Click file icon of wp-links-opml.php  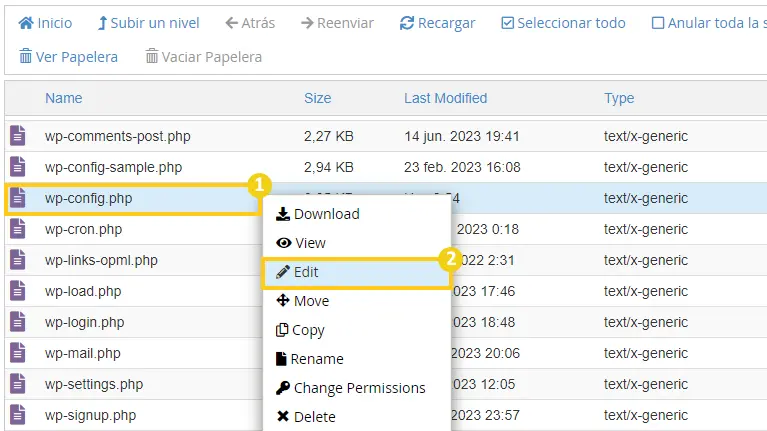(x=18, y=260)
